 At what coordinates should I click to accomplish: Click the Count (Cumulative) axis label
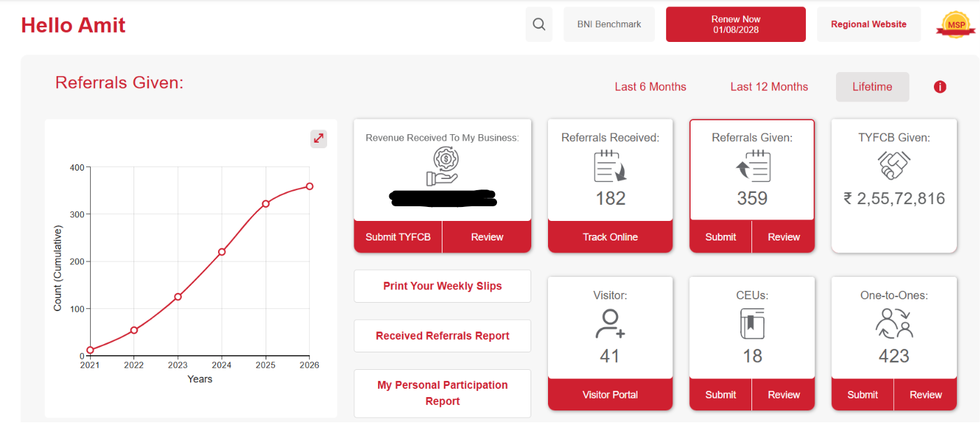coord(58,268)
